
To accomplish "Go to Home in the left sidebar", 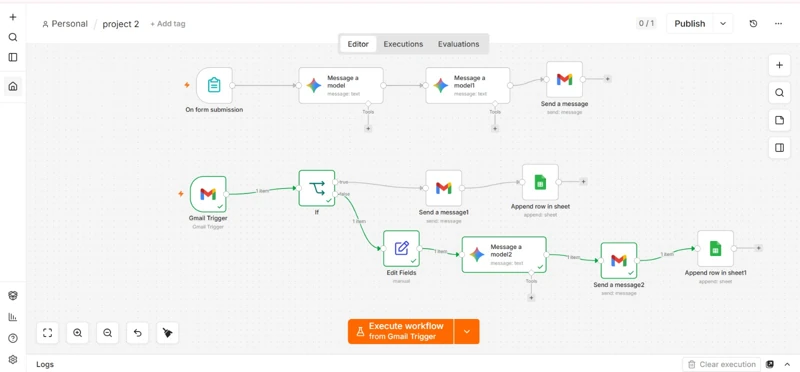I will pyautogui.click(x=13, y=86).
